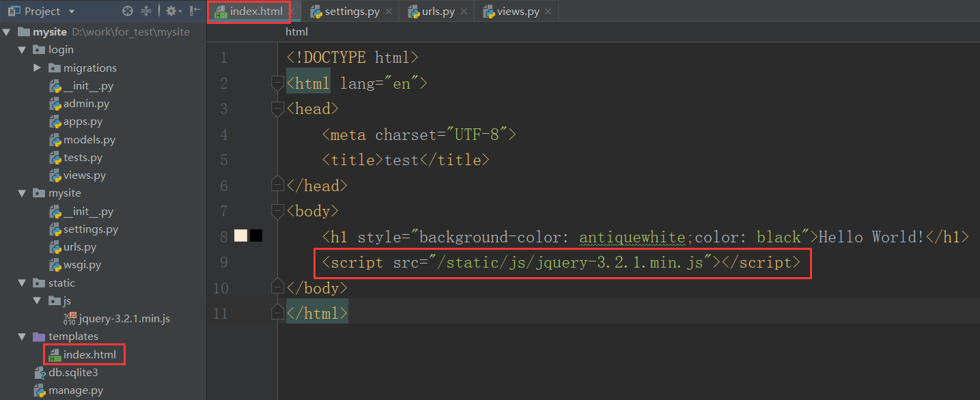This screenshot has height=400, width=980.
Task: Click the antiquewhite color swatch in gutter
Action: pyautogui.click(x=240, y=236)
